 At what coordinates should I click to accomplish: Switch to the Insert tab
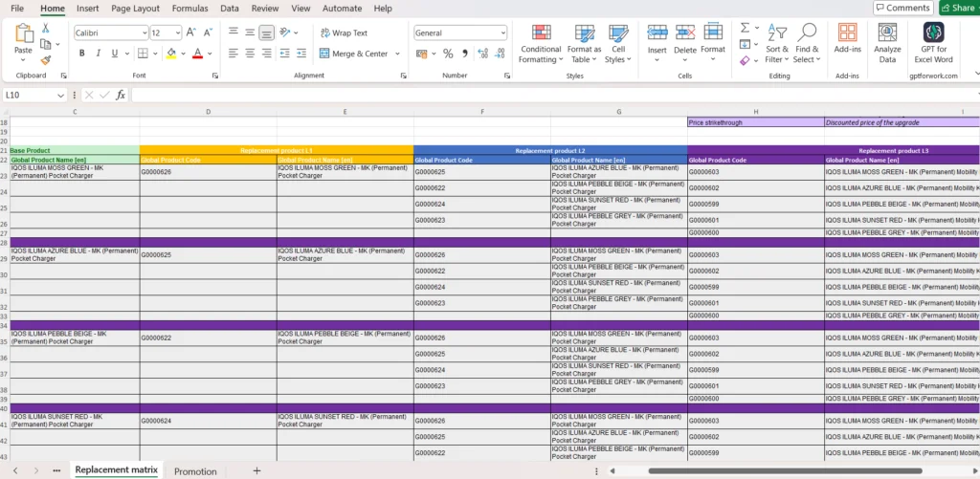point(87,8)
